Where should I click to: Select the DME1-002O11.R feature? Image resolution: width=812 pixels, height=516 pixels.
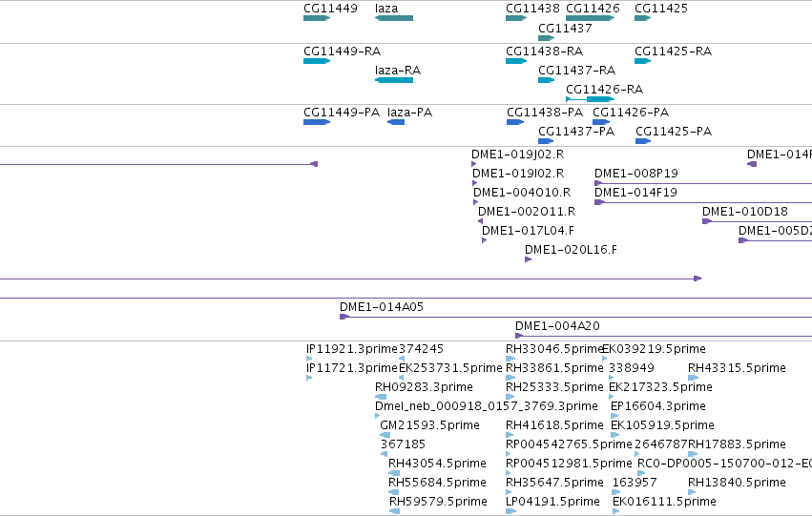481,221
